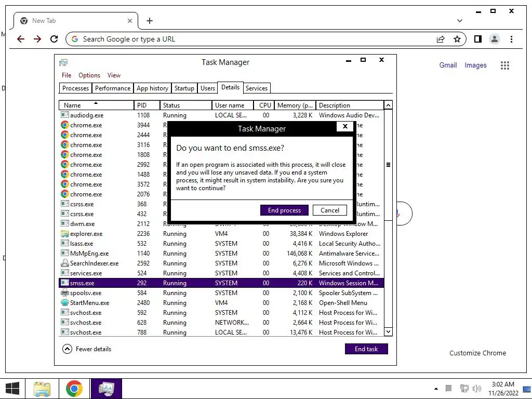532x399 pixels.
Task: Click the Chrome icon for PID 3944
Action: (64, 125)
